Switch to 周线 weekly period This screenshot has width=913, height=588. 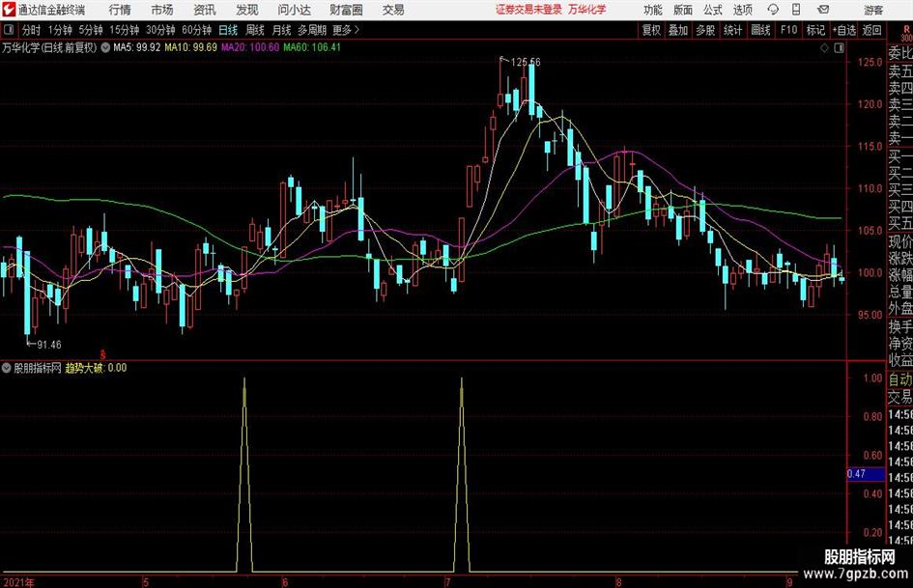click(x=254, y=30)
